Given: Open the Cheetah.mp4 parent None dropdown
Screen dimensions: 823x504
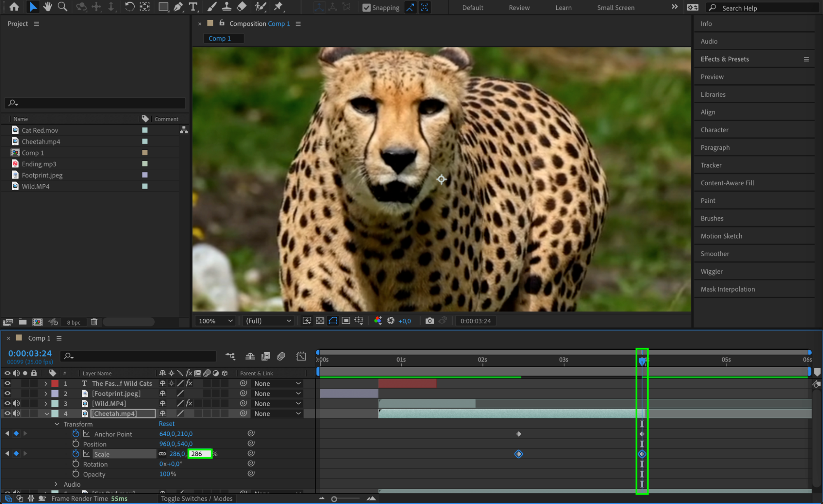Looking at the screenshot, I should 277,413.
